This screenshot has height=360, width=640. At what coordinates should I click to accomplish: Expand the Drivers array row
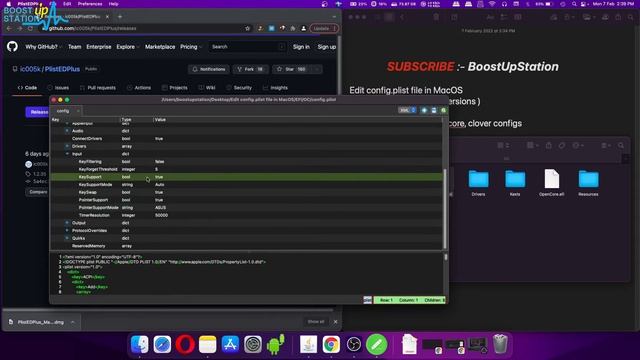pyautogui.click(x=67, y=146)
